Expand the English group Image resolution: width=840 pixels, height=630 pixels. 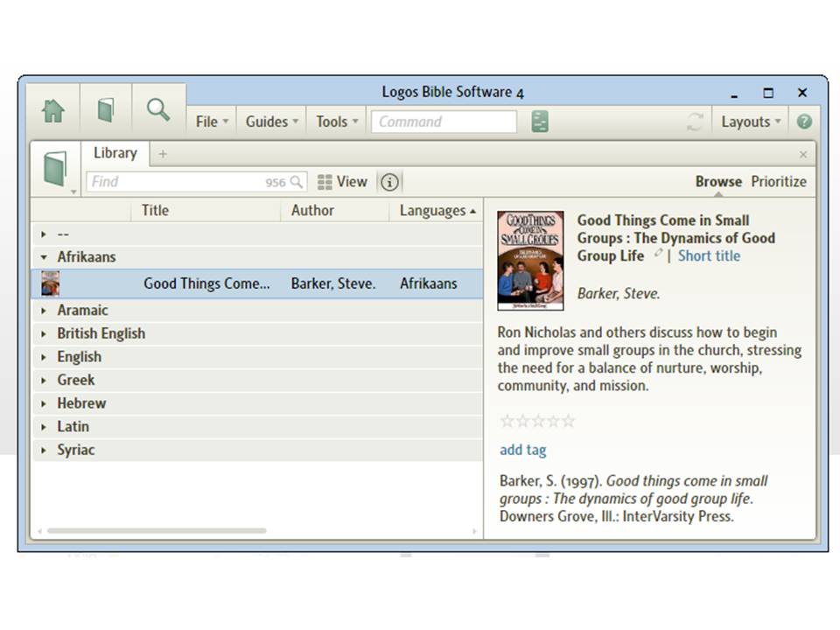coord(44,357)
